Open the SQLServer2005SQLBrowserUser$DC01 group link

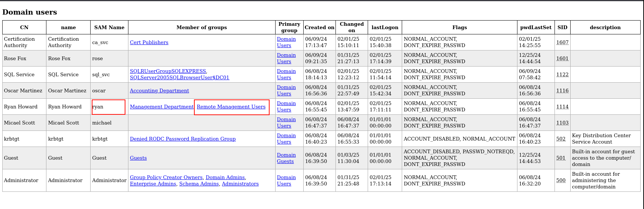(x=179, y=77)
